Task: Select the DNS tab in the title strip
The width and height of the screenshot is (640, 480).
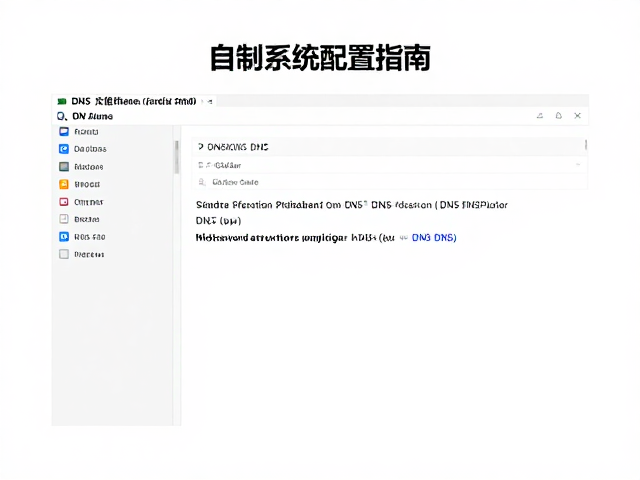Action: point(133,101)
